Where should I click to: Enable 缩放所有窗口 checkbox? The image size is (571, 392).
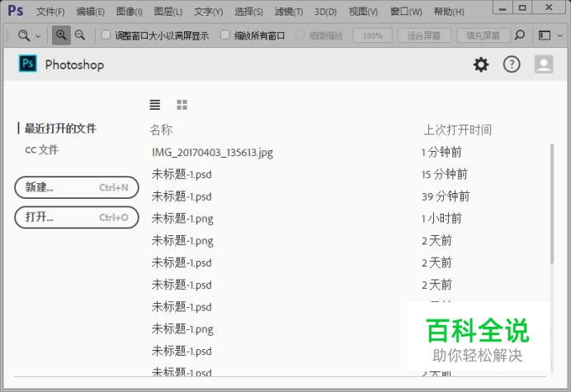click(225, 35)
